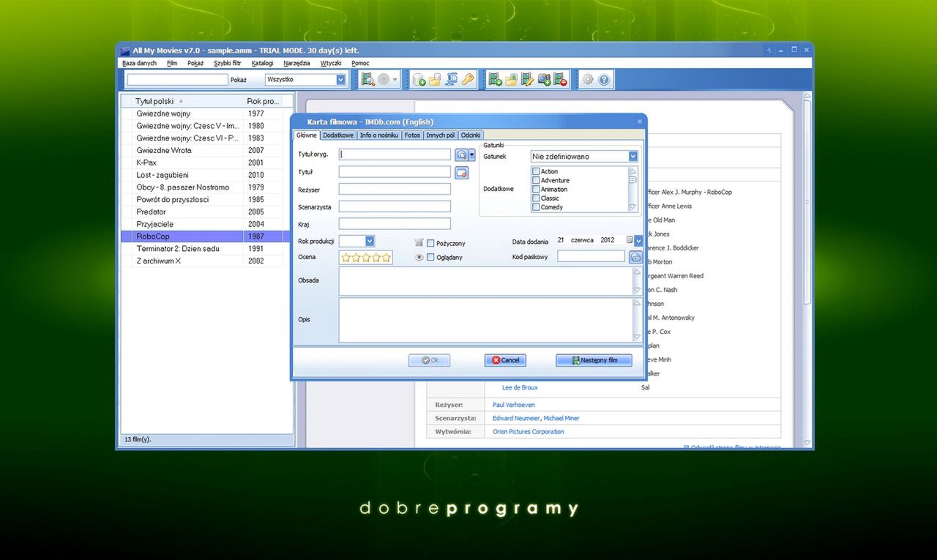Screen dimensions: 937x560
Task: Open the Wszystko filter dropdown
Action: (340, 80)
